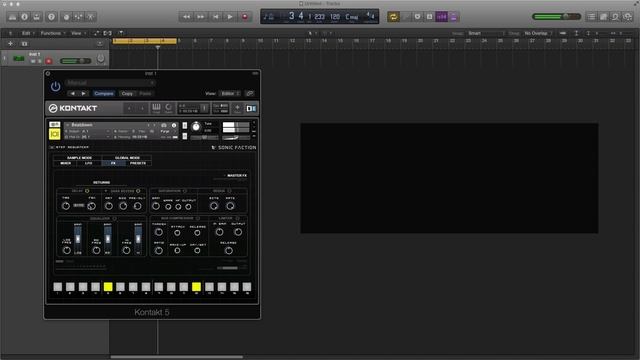Adjust the Mid gain EQ slider

[x=108, y=239]
